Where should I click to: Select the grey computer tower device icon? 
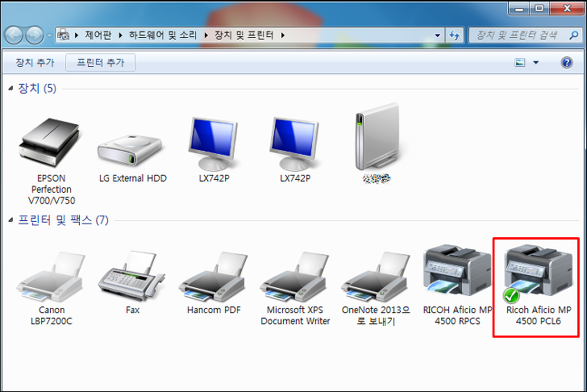tap(377, 137)
